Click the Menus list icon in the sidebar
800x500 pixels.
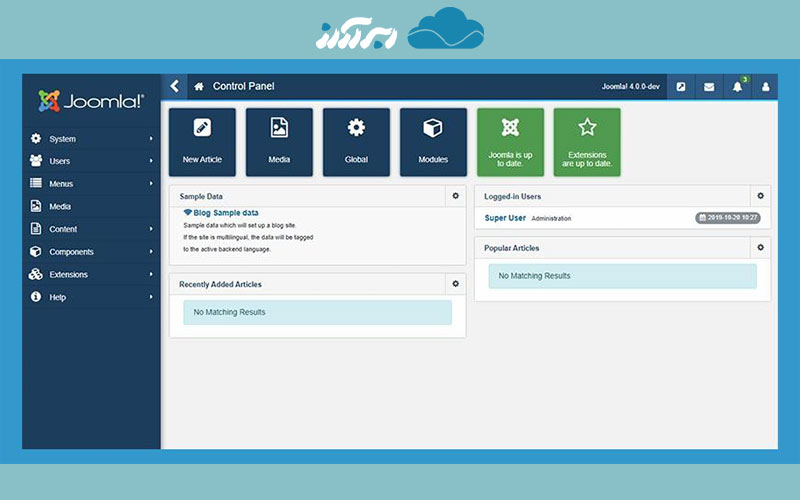pyautogui.click(x=36, y=183)
